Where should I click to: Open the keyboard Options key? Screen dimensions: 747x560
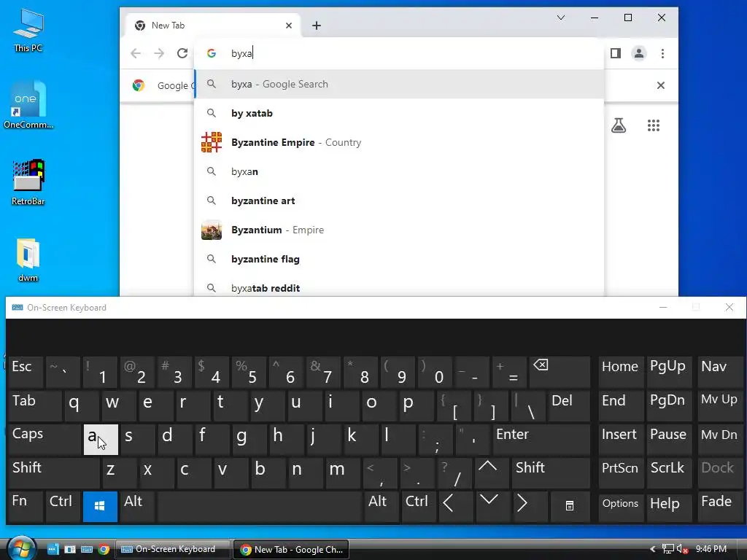tap(621, 507)
